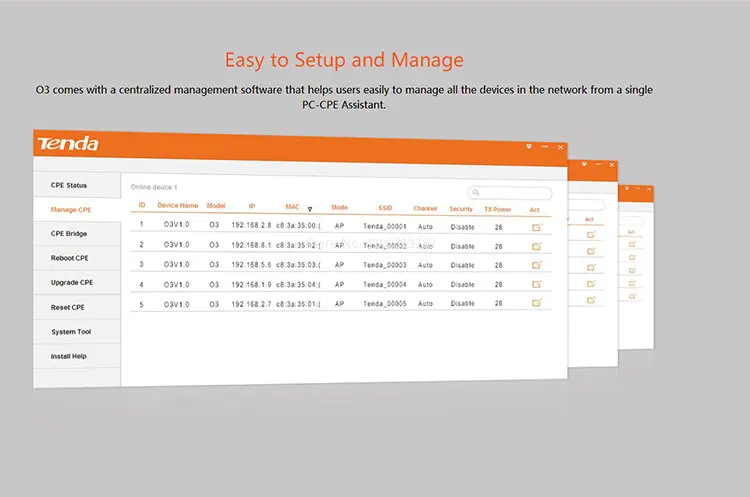Click the edit icon for device 2

click(x=536, y=246)
